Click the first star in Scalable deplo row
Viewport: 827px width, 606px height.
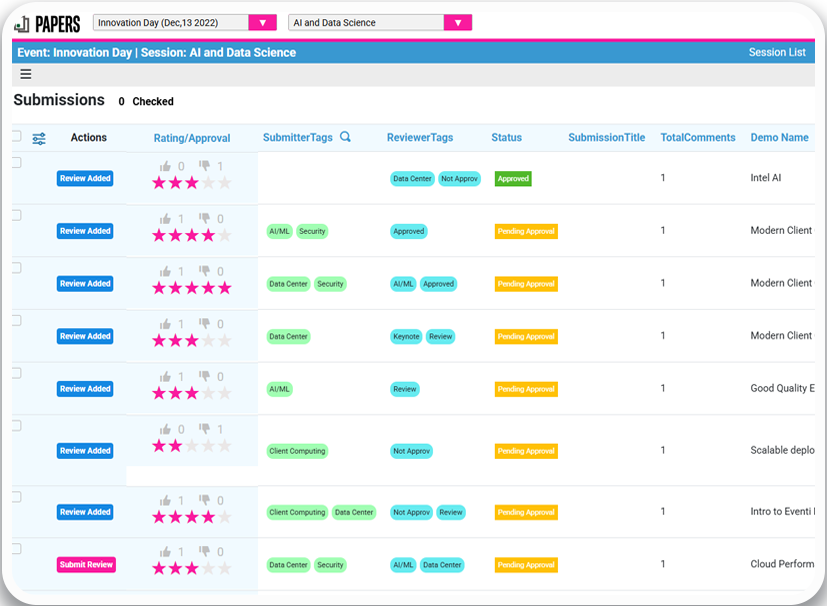(x=159, y=446)
